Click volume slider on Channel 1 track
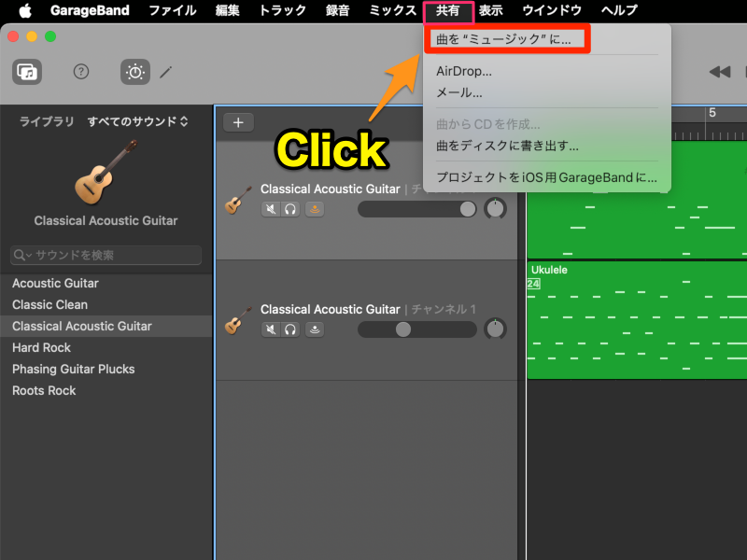 (x=416, y=329)
